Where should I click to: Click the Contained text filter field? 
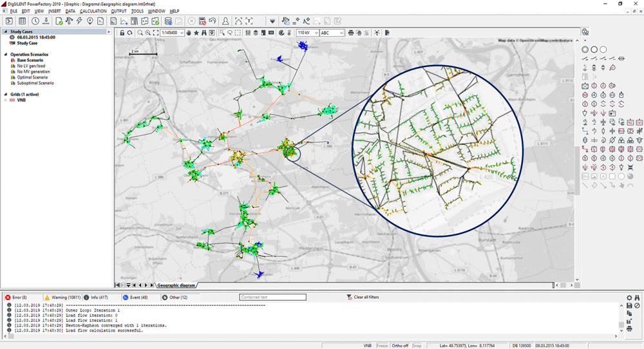(272, 297)
